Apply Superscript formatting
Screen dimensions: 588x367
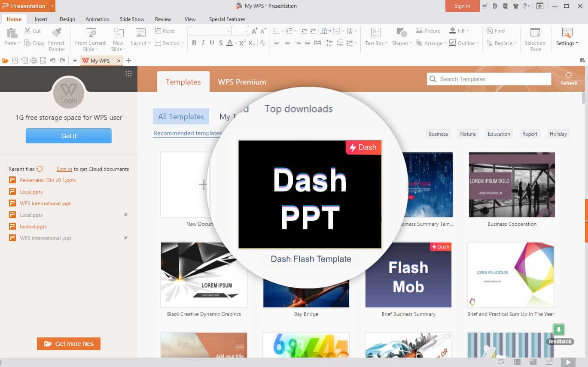click(242, 43)
